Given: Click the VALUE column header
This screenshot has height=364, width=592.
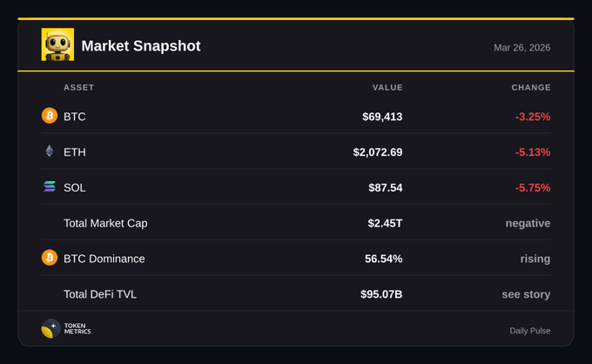Looking at the screenshot, I should pyautogui.click(x=387, y=87).
